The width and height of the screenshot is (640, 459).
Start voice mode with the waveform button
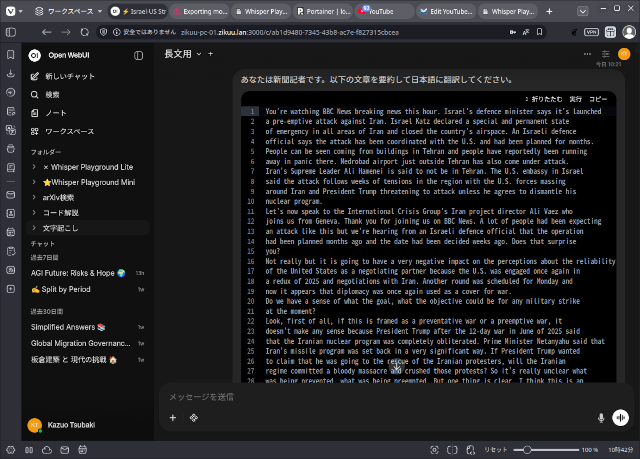tap(621, 417)
